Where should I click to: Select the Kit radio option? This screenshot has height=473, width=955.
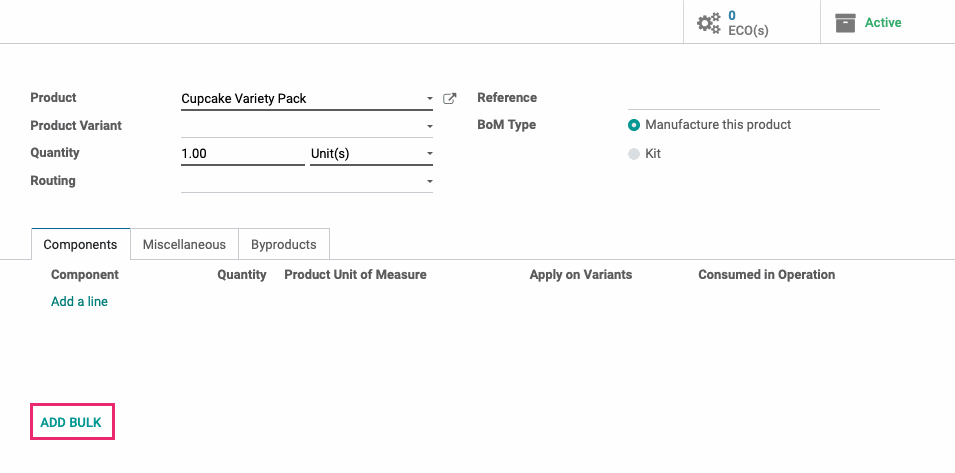(x=634, y=154)
